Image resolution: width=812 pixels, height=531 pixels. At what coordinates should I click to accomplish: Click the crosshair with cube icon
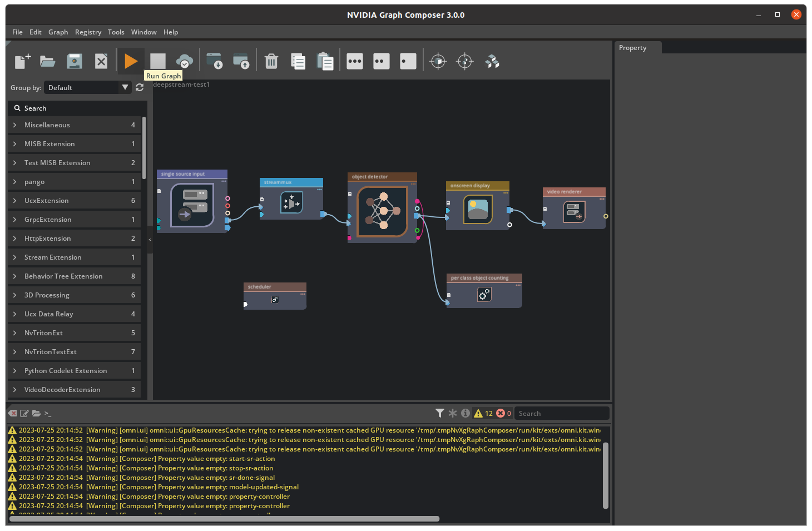[x=438, y=61]
